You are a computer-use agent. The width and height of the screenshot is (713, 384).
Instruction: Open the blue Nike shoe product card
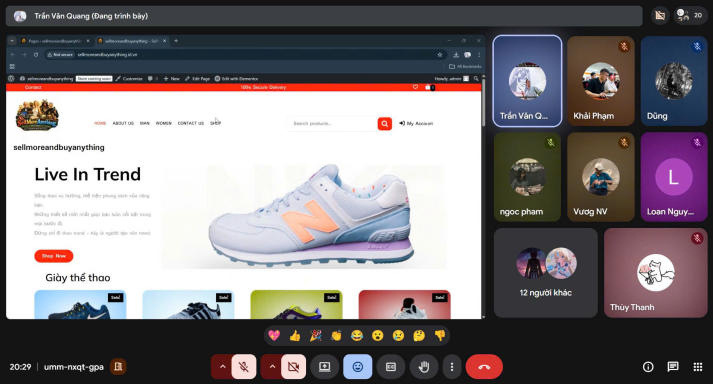(x=80, y=304)
